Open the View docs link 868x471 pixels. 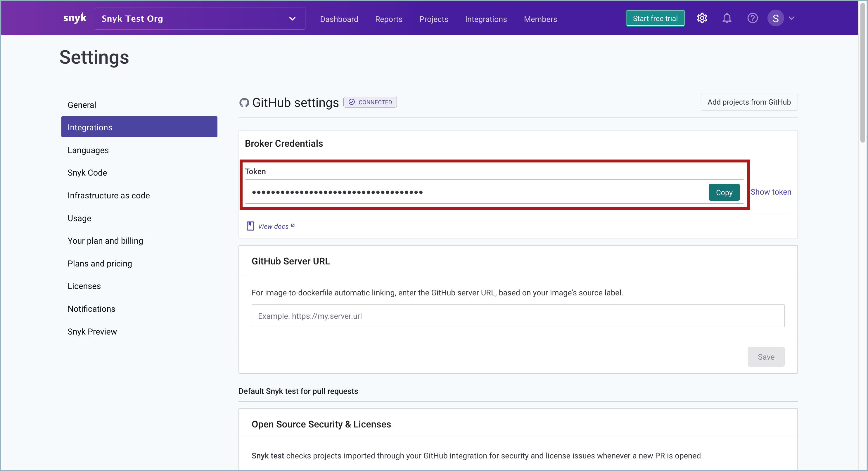point(273,226)
